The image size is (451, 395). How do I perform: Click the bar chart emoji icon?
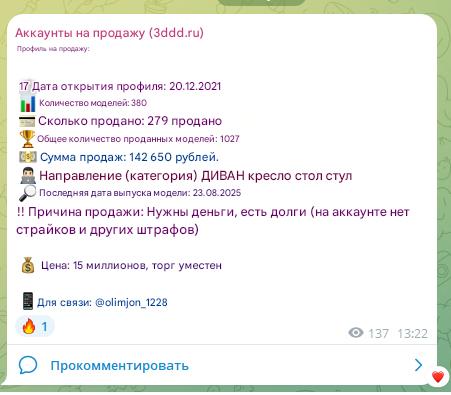pyautogui.click(x=28, y=103)
